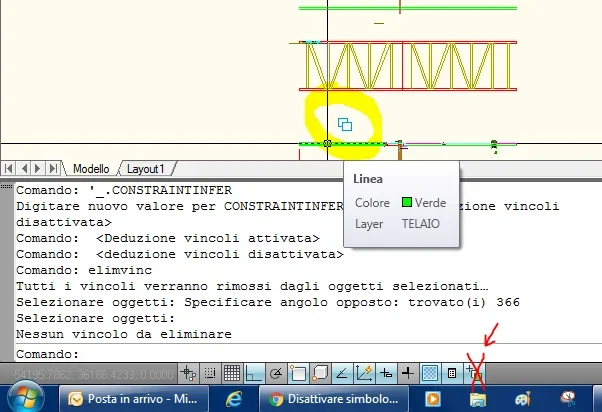Open Windows Explorer folder taskbar icon
The image size is (602, 412).
[478, 399]
